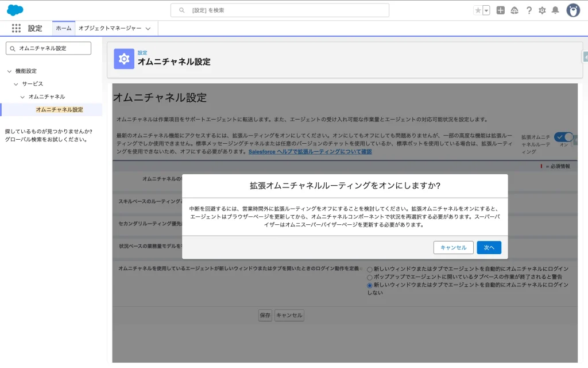Click キャンセル in the confirmation dialog
Image resolution: width=588 pixels, height=368 pixels.
[x=453, y=247]
